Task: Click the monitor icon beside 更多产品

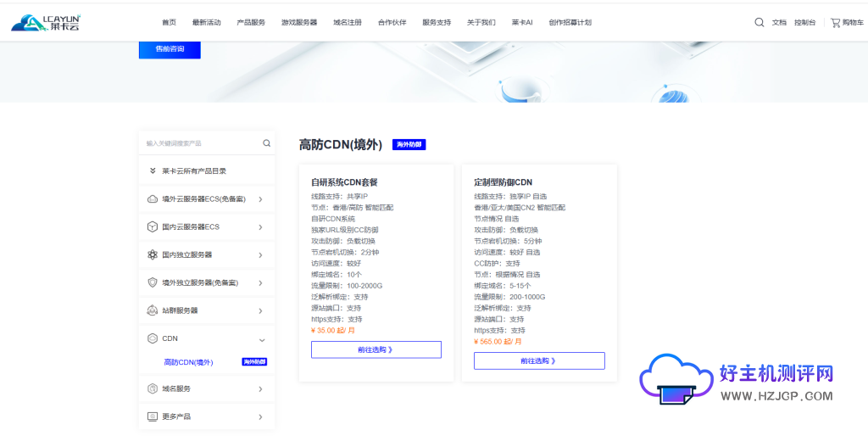Action: pyautogui.click(x=153, y=416)
